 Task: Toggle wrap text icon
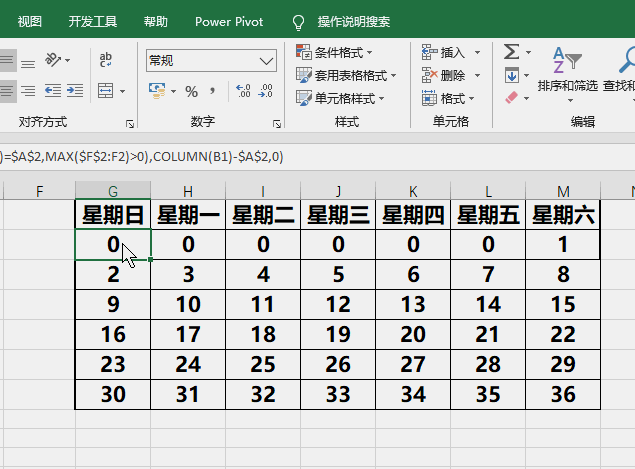click(106, 60)
